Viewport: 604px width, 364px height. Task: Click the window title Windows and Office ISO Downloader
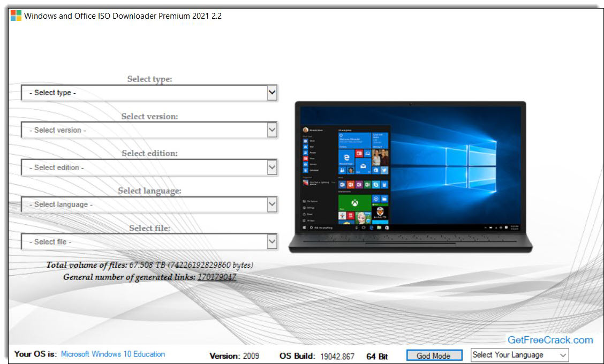point(123,16)
